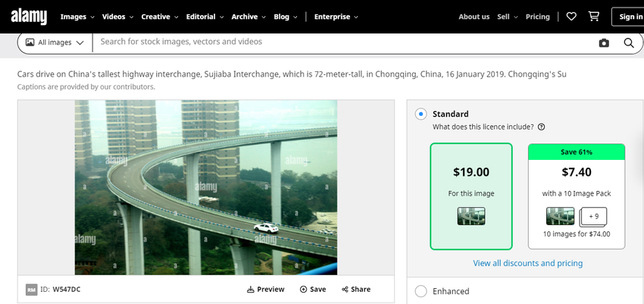Share the image
The height and width of the screenshot is (304, 644).
(x=356, y=289)
